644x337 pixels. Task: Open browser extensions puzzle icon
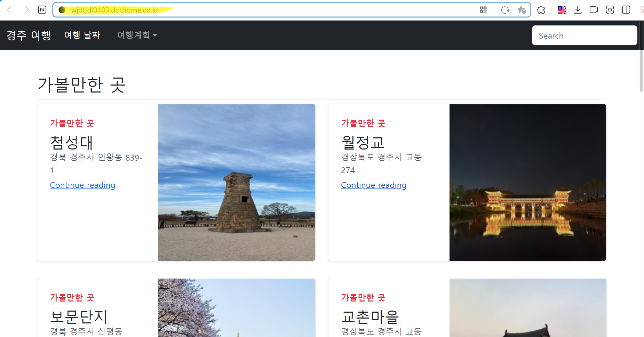(541, 10)
